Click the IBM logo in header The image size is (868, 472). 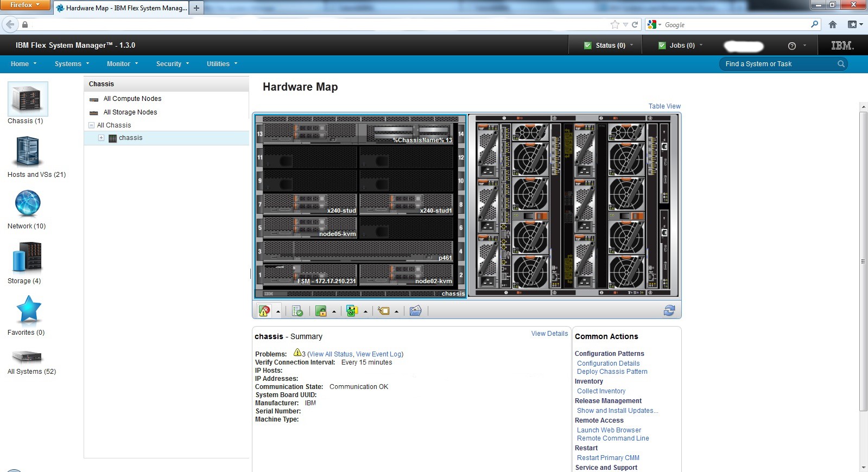click(x=842, y=46)
